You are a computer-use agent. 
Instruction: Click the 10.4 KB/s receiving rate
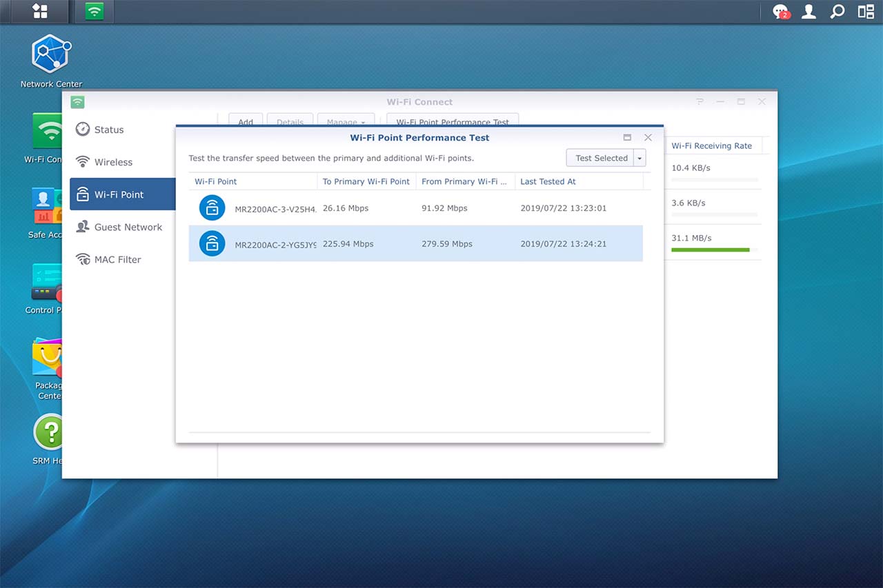691,168
